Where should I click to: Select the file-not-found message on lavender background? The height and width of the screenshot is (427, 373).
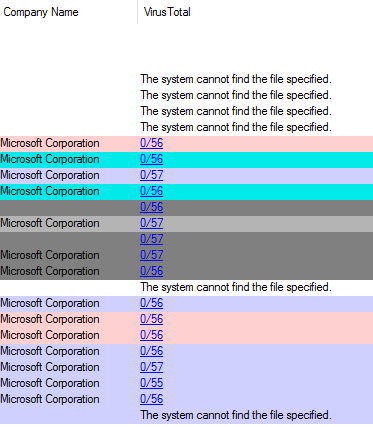(x=236, y=415)
